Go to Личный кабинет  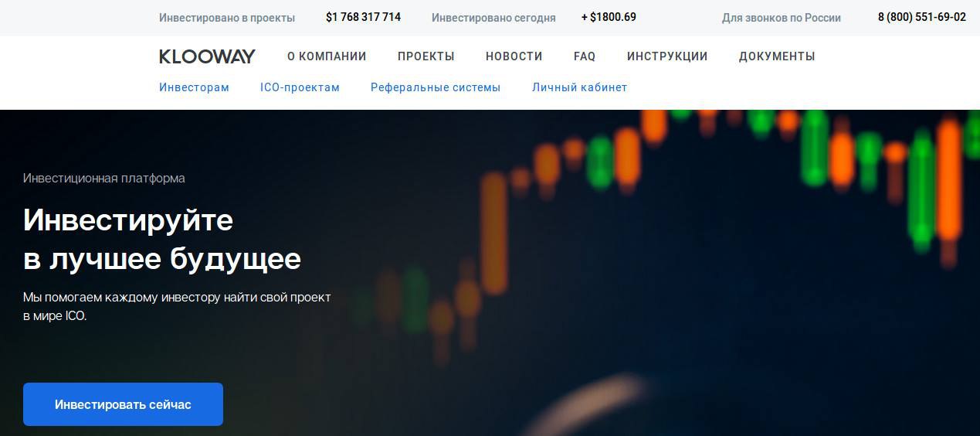point(579,87)
